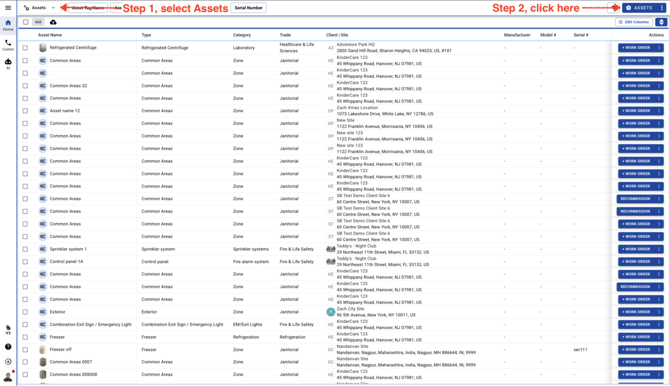670x386 pixels.
Task: Go to Home in the sidebar
Action: pos(8,25)
